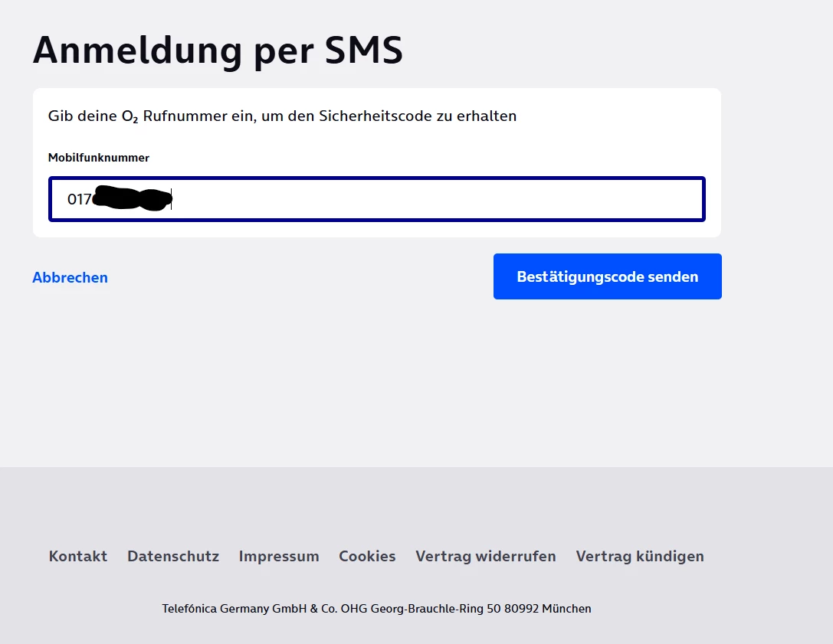Click the Abbrechen link

pos(71,277)
